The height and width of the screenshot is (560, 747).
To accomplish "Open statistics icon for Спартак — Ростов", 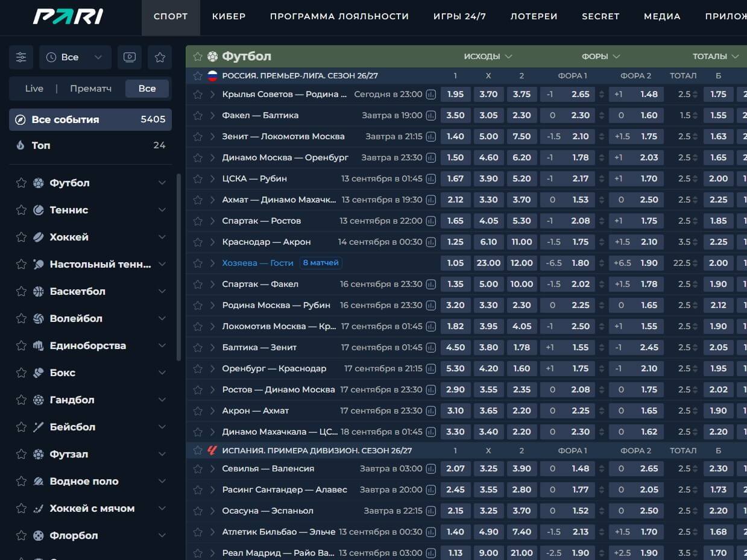I will coord(431,221).
